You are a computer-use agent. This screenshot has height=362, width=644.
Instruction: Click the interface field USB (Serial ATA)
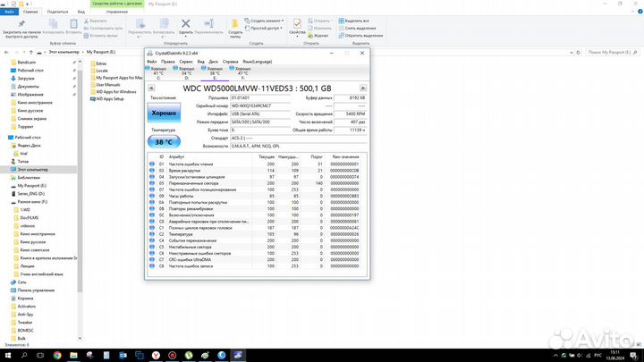click(260, 114)
